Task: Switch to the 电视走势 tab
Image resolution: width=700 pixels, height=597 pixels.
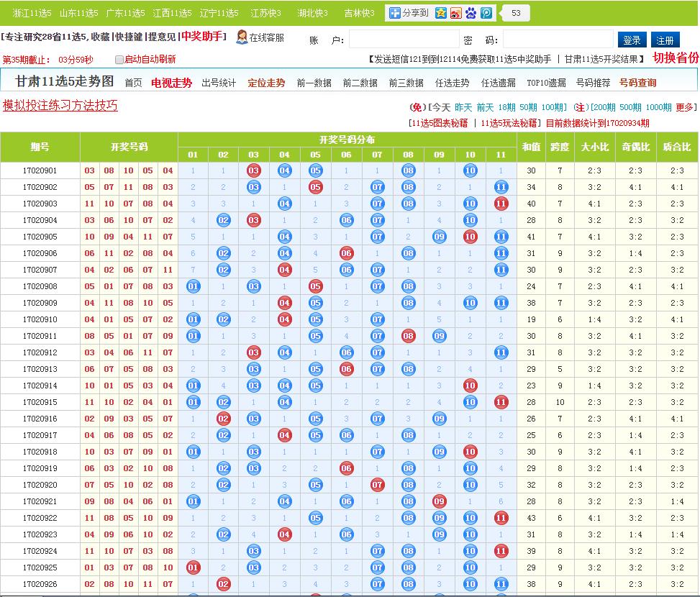Action: pos(171,83)
